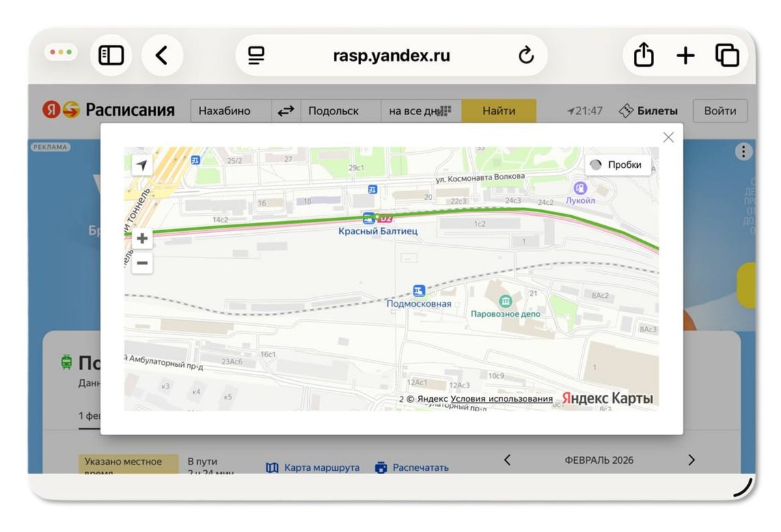781x532 pixels.
Task: Click the 'Указано местное время' notice
Action: [x=128, y=464]
